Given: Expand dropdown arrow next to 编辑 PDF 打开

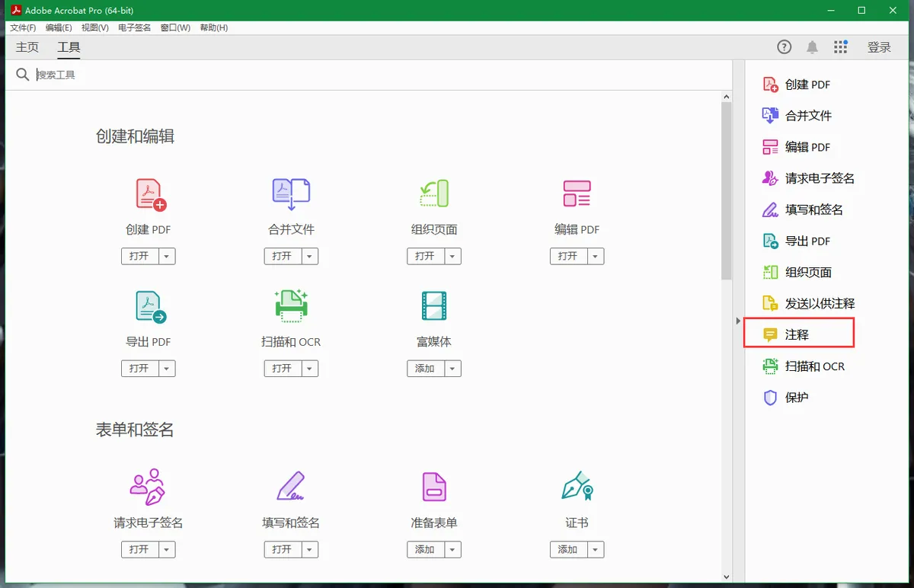Looking at the screenshot, I should [x=596, y=256].
